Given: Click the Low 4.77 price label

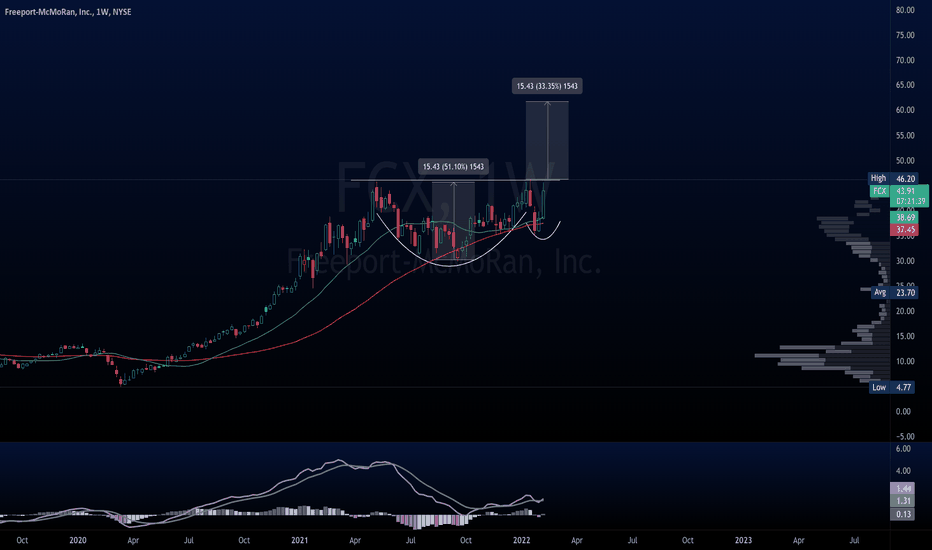Looking at the screenshot, I should (x=893, y=388).
